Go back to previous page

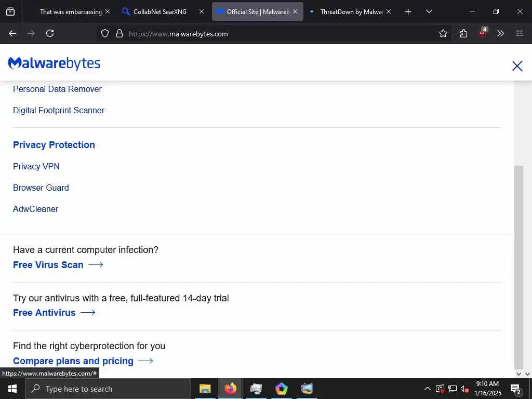(x=12, y=33)
